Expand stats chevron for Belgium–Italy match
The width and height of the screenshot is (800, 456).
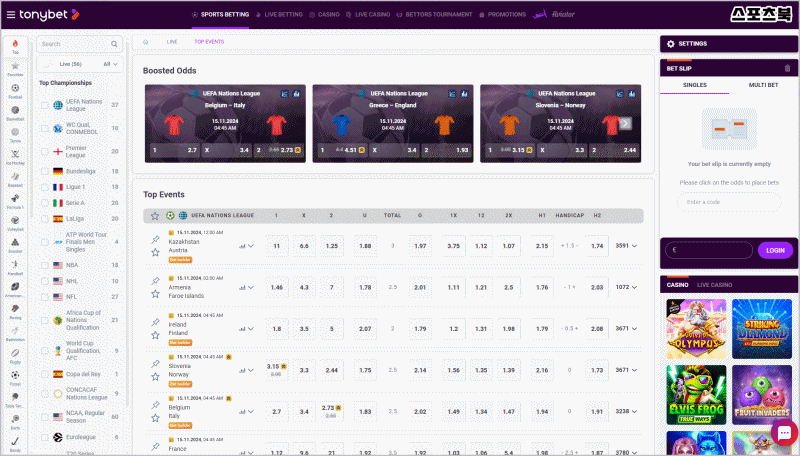(251, 411)
